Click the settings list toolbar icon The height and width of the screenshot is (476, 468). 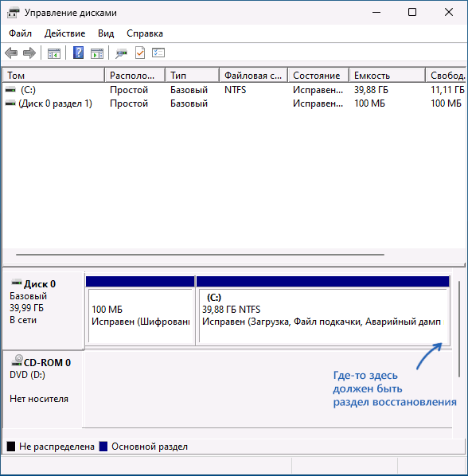click(x=158, y=53)
